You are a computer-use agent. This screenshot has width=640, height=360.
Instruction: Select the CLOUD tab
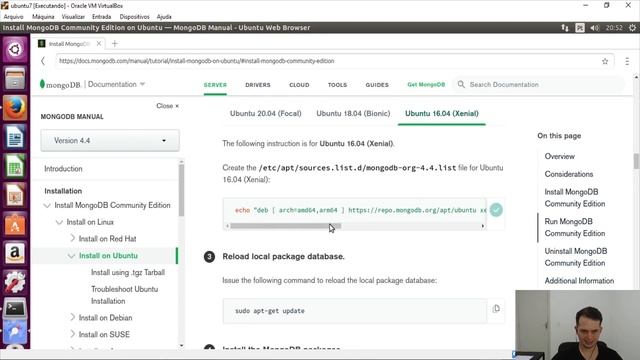[299, 85]
